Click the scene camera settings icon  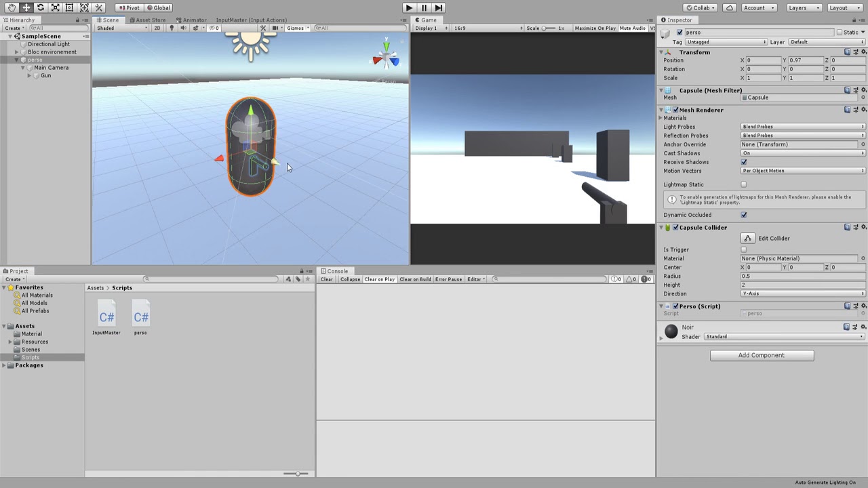(276, 28)
